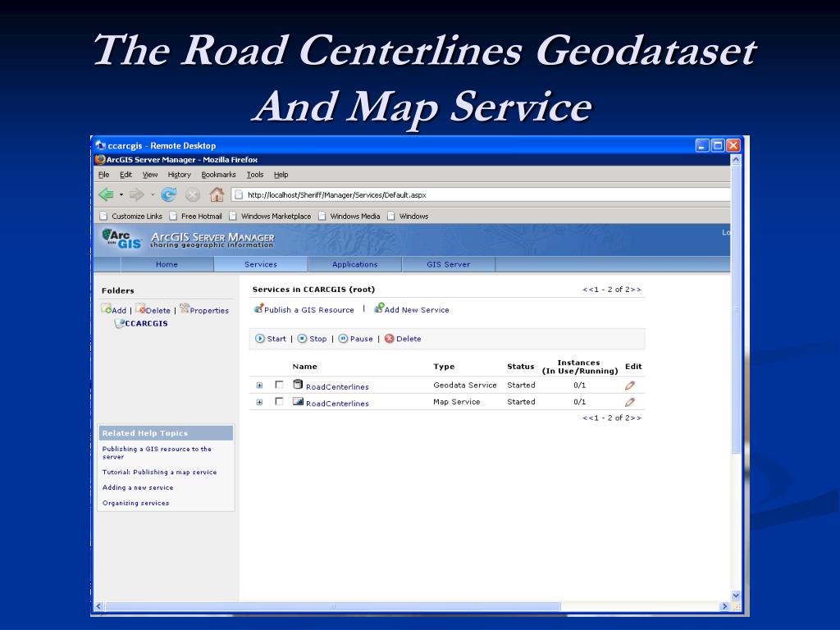Open the Customize Links bookmark
This screenshot has height=630, width=840.
[x=131, y=216]
